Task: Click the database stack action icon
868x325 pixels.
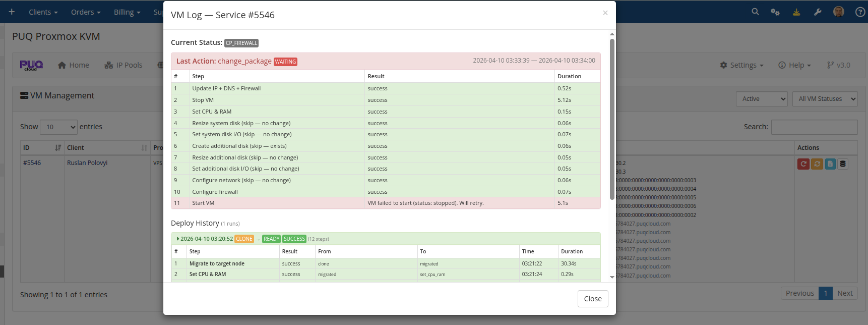Action: (x=843, y=164)
